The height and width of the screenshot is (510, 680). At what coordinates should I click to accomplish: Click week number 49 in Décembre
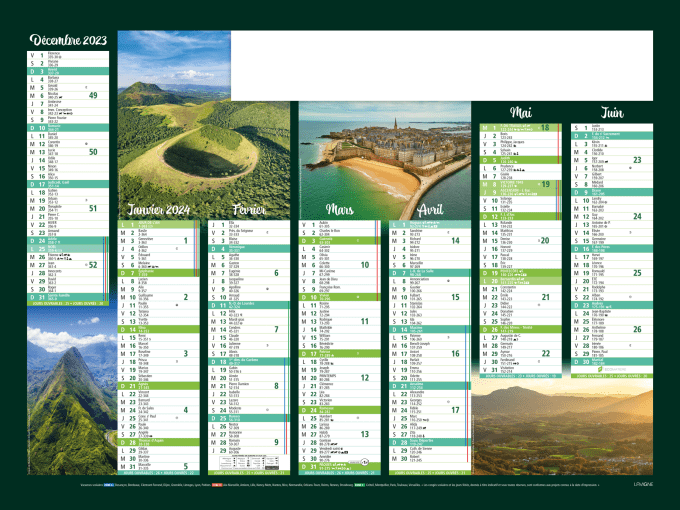tap(93, 96)
